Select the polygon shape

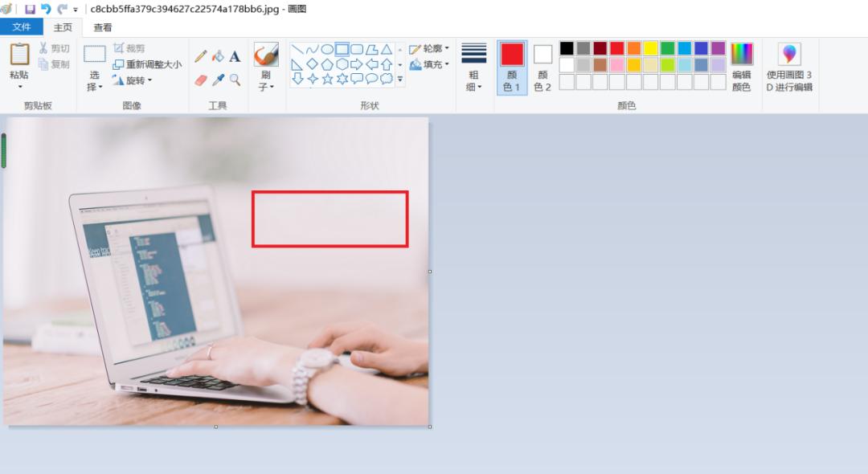tap(372, 49)
